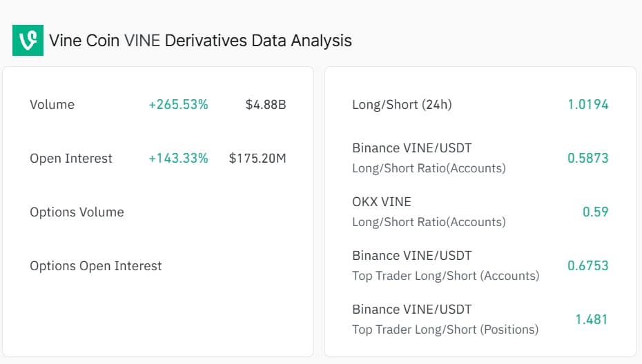Open Binance Top Trader Long/Short (Positions)
The height and width of the screenshot is (364, 642).
click(445, 319)
